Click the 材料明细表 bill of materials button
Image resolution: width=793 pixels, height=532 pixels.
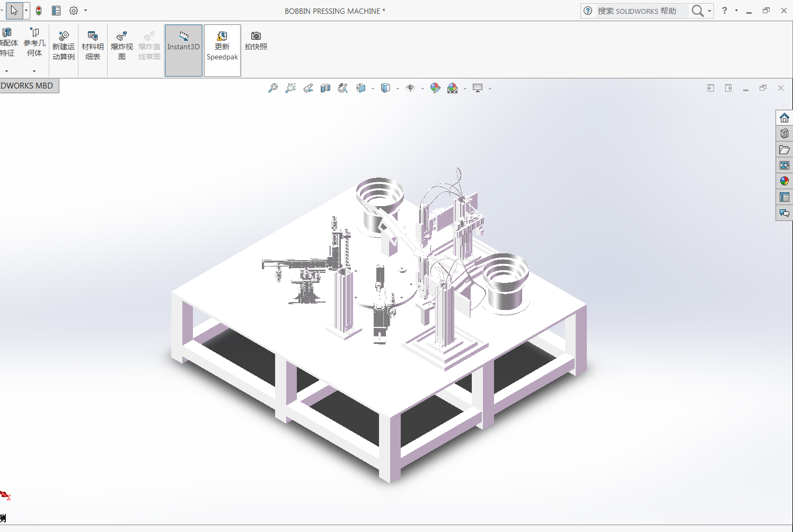coord(93,46)
